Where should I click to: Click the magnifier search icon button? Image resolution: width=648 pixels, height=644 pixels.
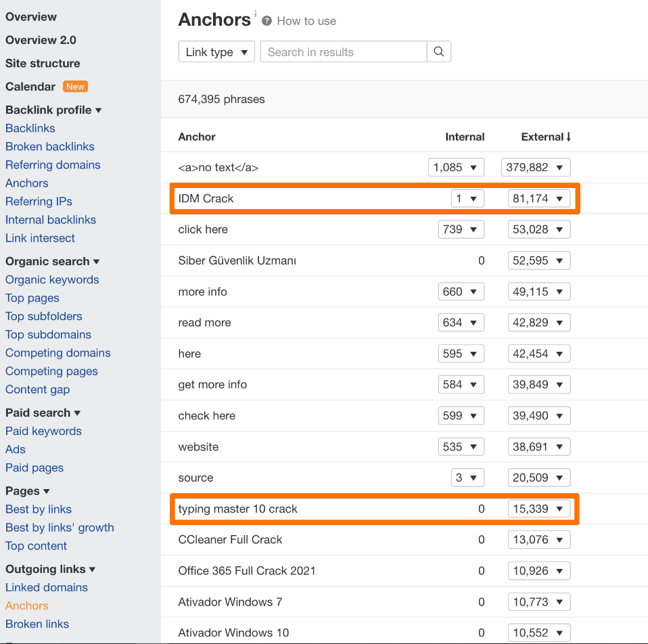(x=439, y=52)
